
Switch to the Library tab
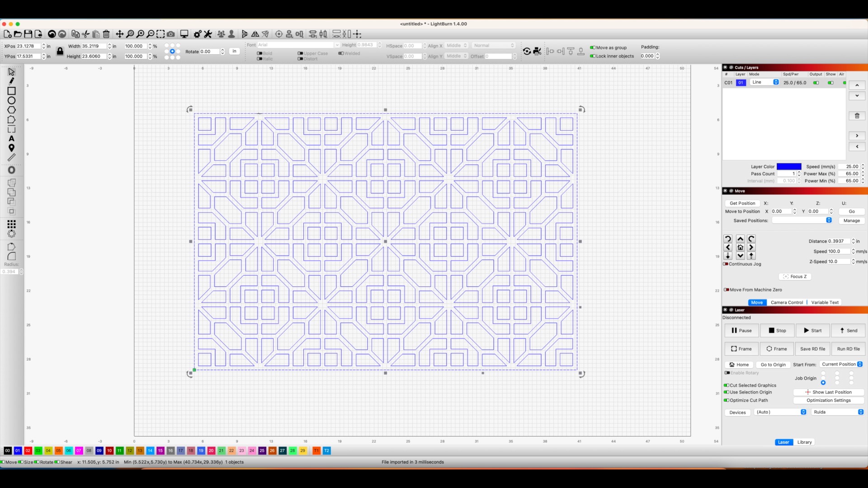[x=804, y=442]
